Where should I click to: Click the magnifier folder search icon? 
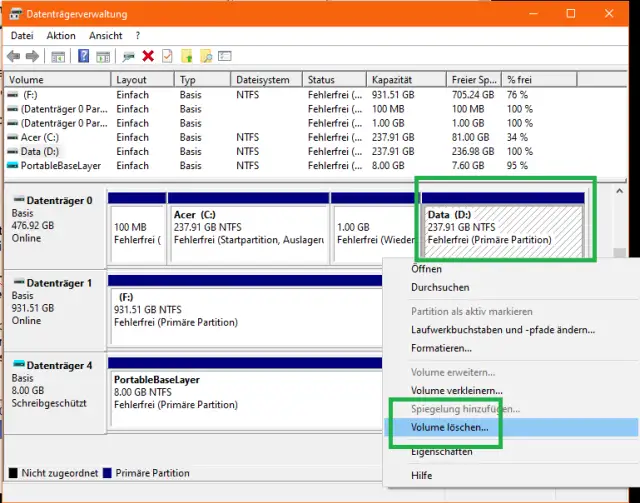(207, 56)
